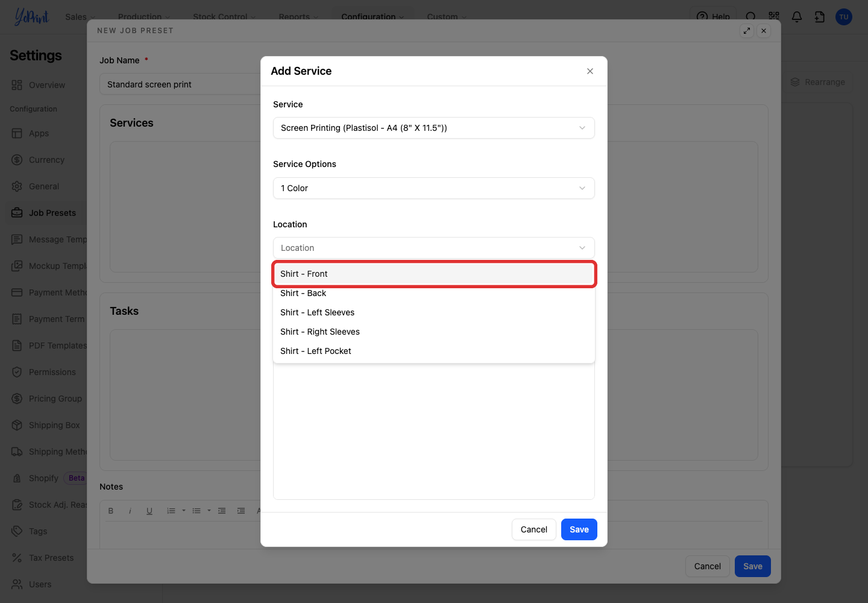Open the Tags icon in sidebar
Screen dimensions: 868x603
(x=17, y=531)
